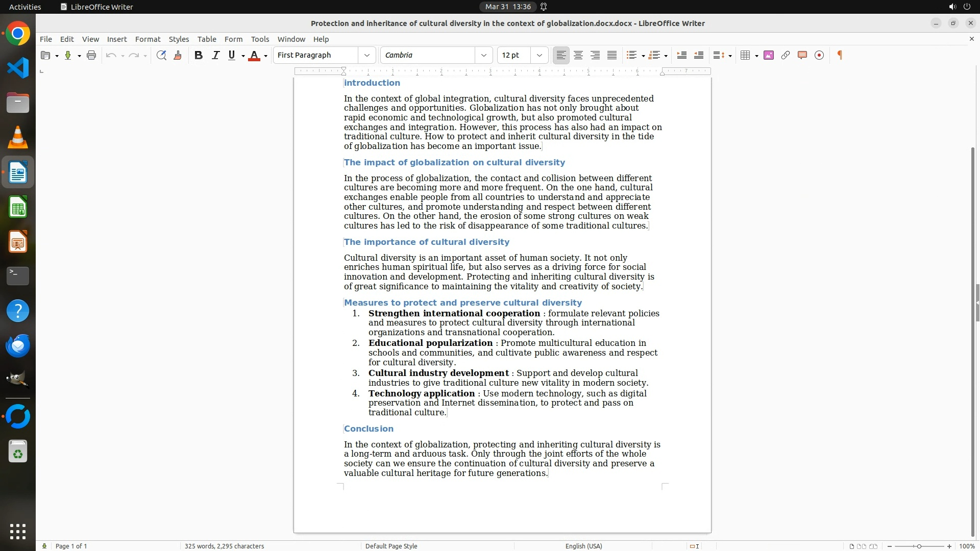Click the Increase Indent icon
This screenshot has height=551, width=980.
point(681,55)
